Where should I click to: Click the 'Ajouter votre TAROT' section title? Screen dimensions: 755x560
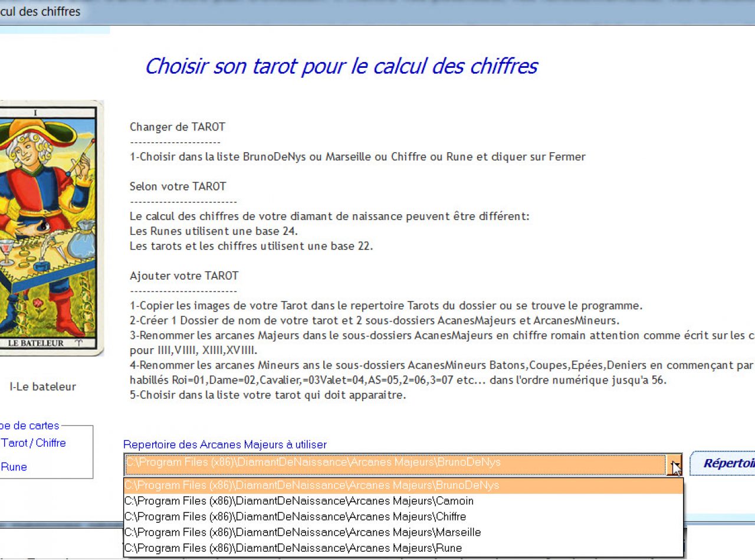184,276
